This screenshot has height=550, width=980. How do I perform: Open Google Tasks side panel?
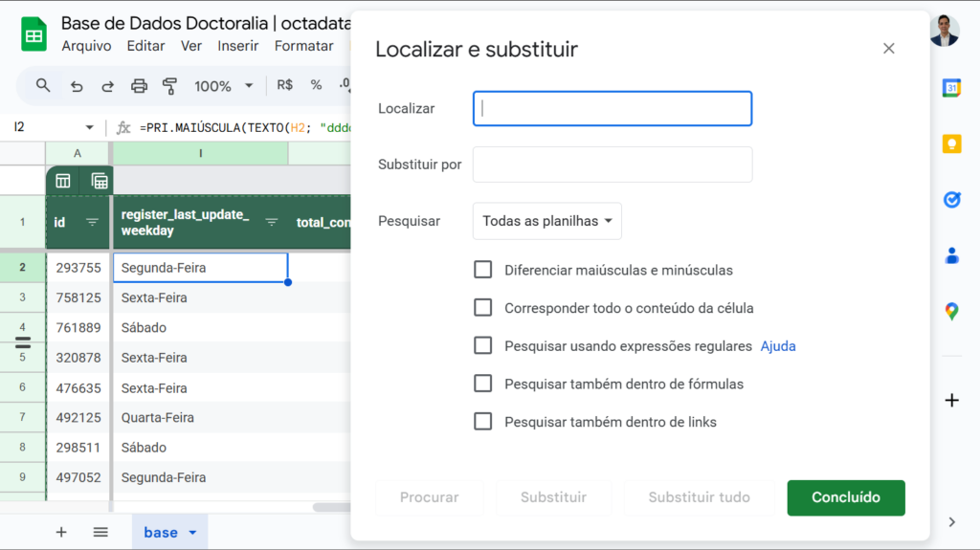tap(951, 199)
